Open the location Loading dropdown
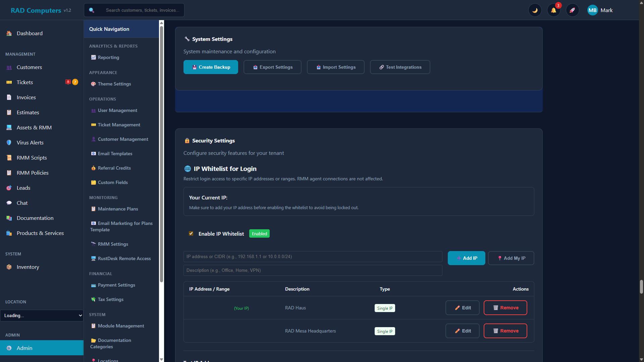 [x=42, y=315]
